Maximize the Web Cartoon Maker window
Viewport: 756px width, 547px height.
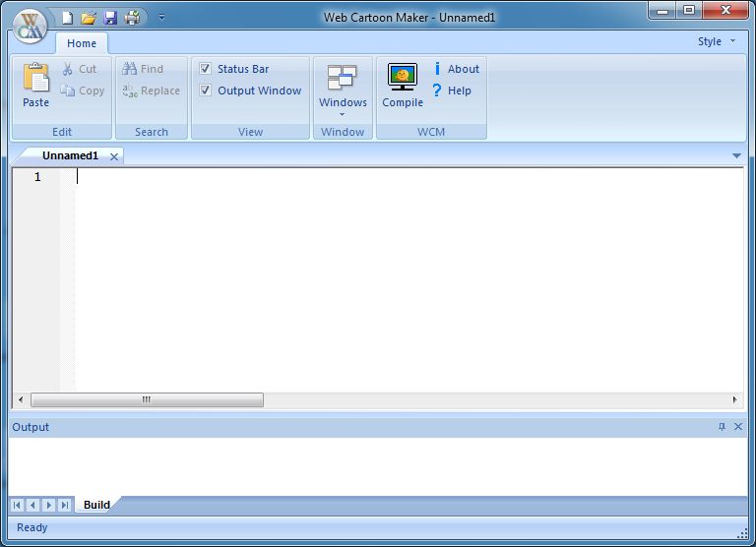tap(689, 10)
